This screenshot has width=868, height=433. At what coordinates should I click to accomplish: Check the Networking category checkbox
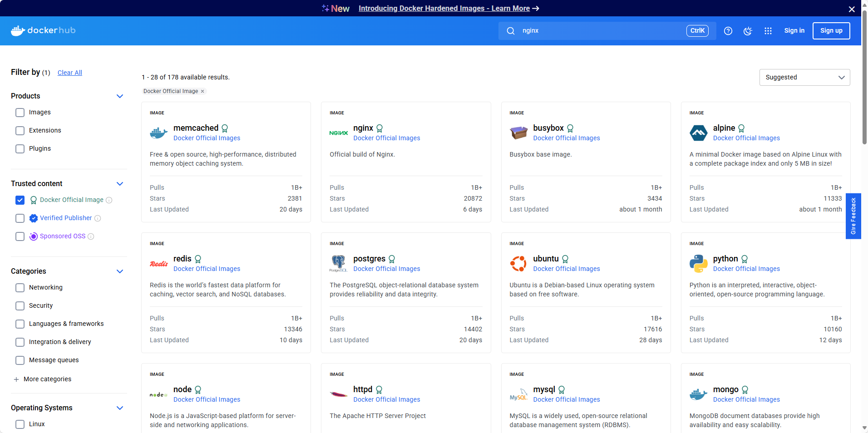[20, 288]
